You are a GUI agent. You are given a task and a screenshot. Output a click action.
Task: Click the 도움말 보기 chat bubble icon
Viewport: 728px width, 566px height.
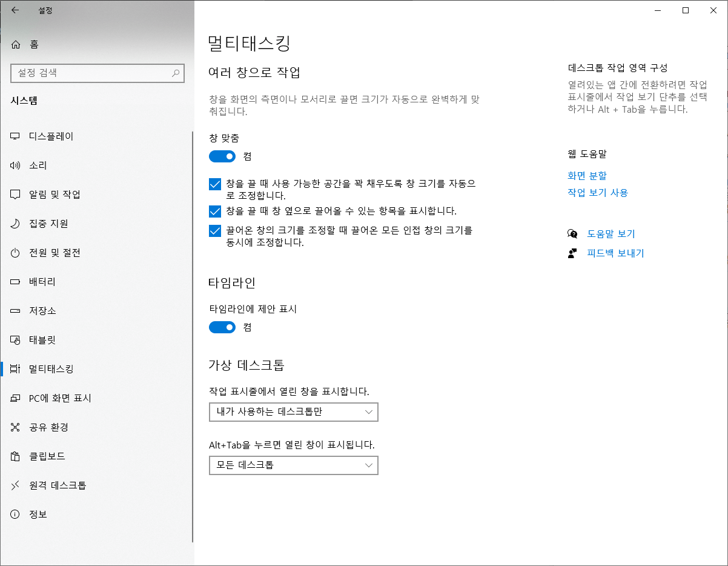point(572,234)
